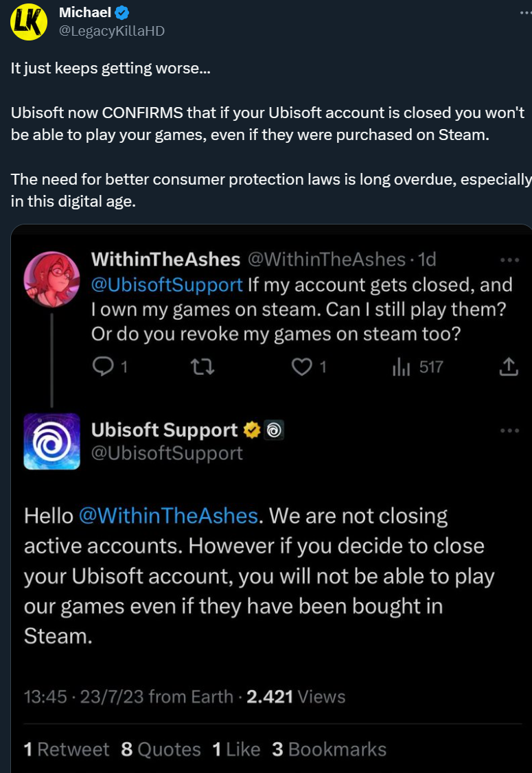
Task: Click the blue @UbisoftSupport mention
Action: pyautogui.click(x=167, y=285)
